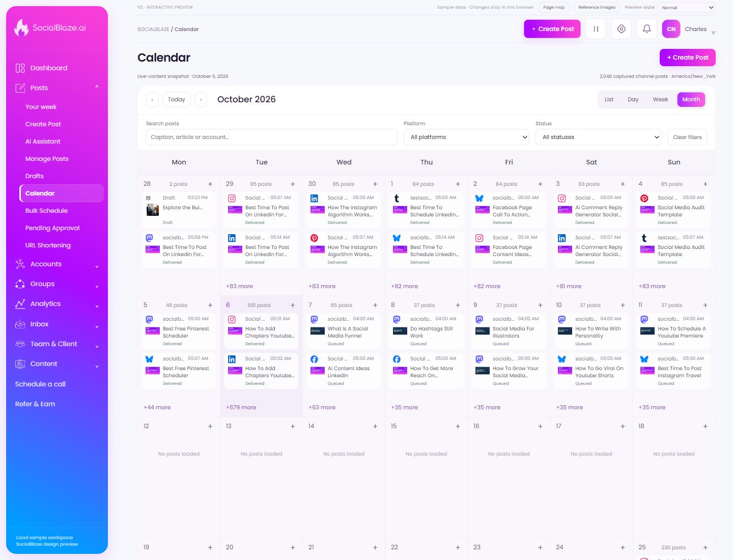The height and width of the screenshot is (560, 733).
Task: Open Bulk Schedule in sidebar
Action: pos(46,211)
